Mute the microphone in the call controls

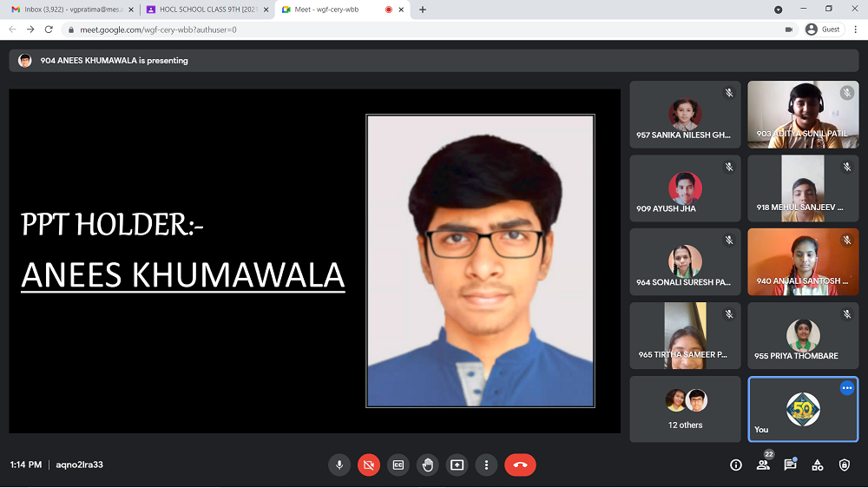pyautogui.click(x=340, y=465)
